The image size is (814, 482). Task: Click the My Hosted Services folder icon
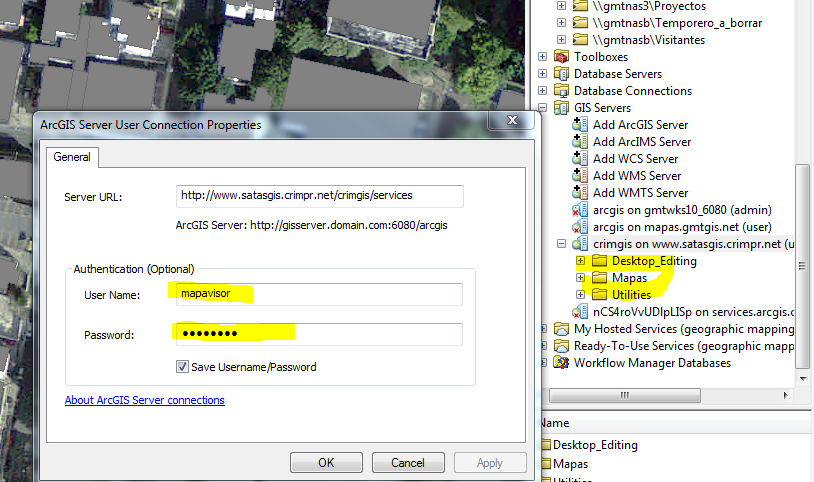(x=561, y=329)
